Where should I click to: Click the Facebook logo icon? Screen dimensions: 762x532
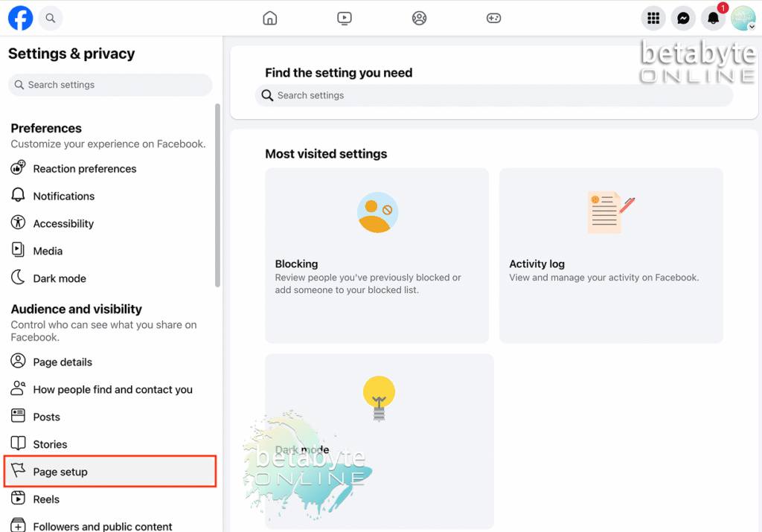(x=20, y=18)
